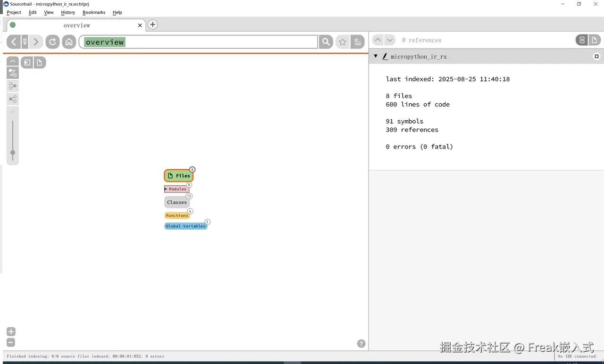Switch to the overview tab

coord(75,25)
